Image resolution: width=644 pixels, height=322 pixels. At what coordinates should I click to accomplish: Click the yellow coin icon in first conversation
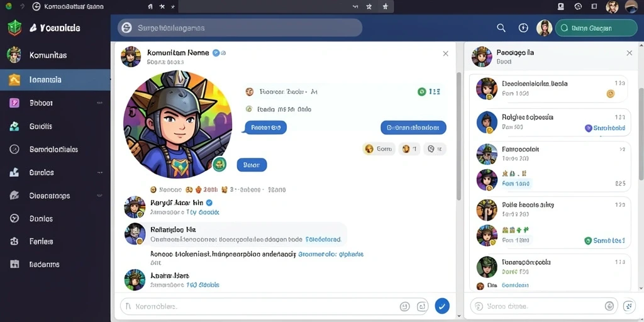click(x=610, y=94)
